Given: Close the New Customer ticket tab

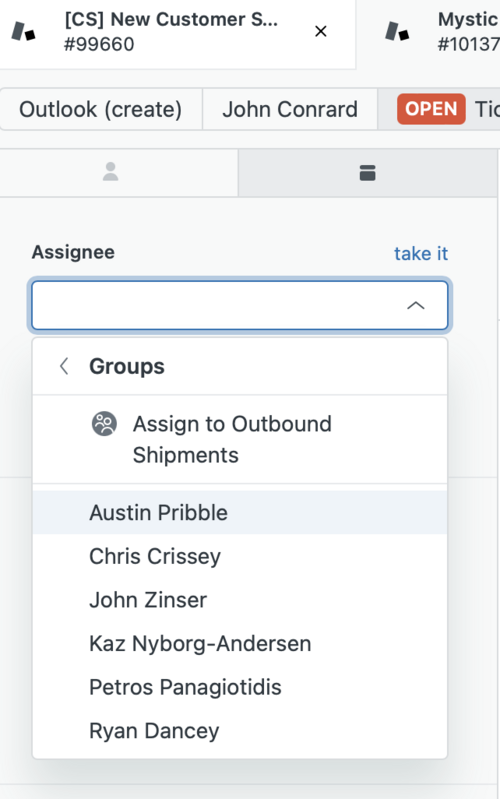Looking at the screenshot, I should click(x=321, y=32).
